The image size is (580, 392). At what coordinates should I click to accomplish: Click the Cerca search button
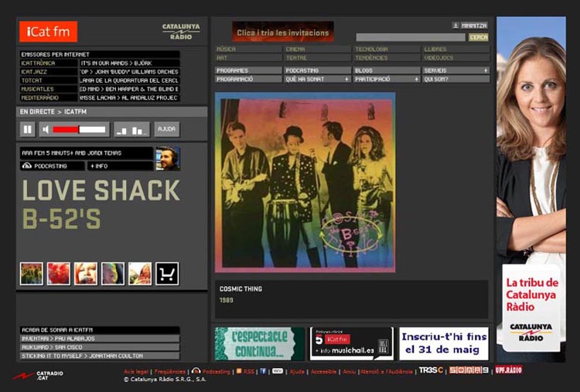click(x=479, y=37)
